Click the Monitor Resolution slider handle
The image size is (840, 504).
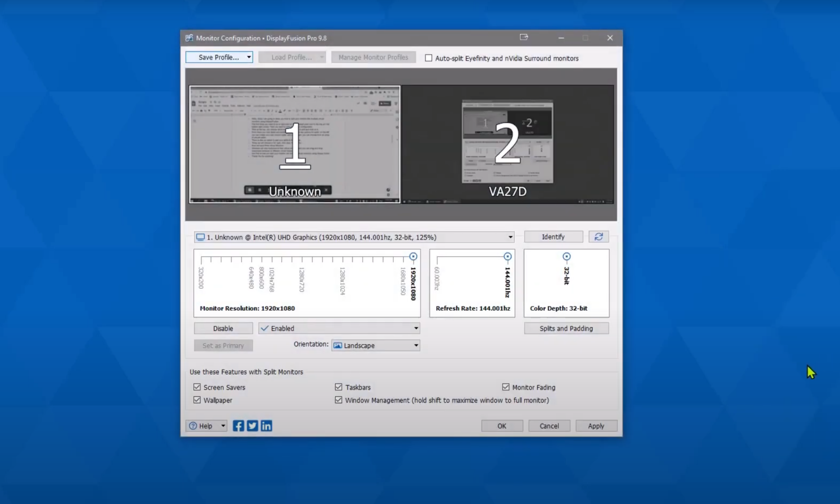click(413, 256)
